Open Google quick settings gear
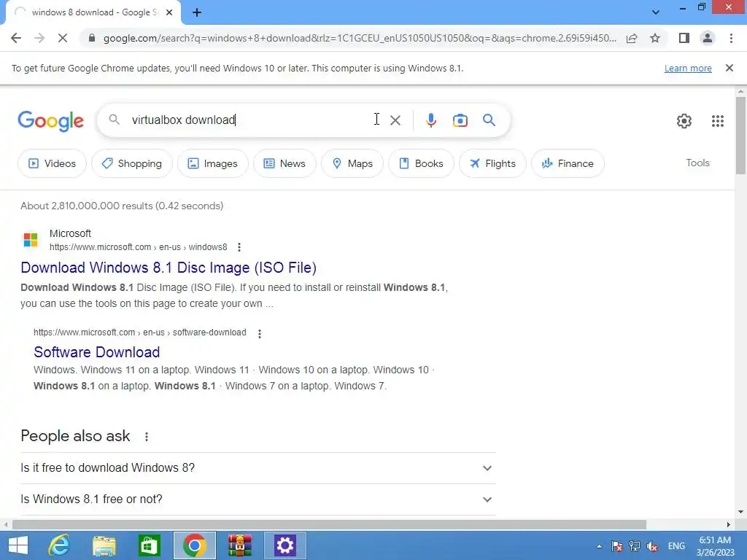Image resolution: width=747 pixels, height=560 pixels. pyautogui.click(x=684, y=121)
